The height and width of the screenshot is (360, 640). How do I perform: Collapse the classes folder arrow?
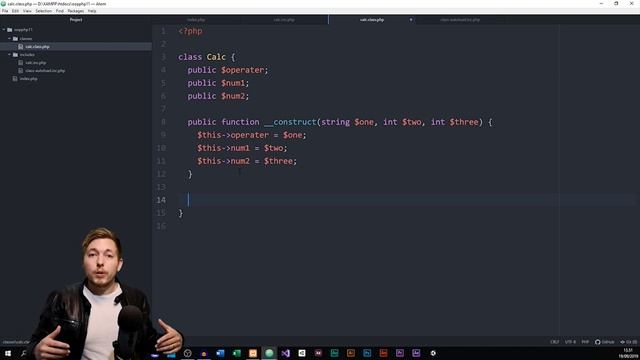[x=9, y=39]
